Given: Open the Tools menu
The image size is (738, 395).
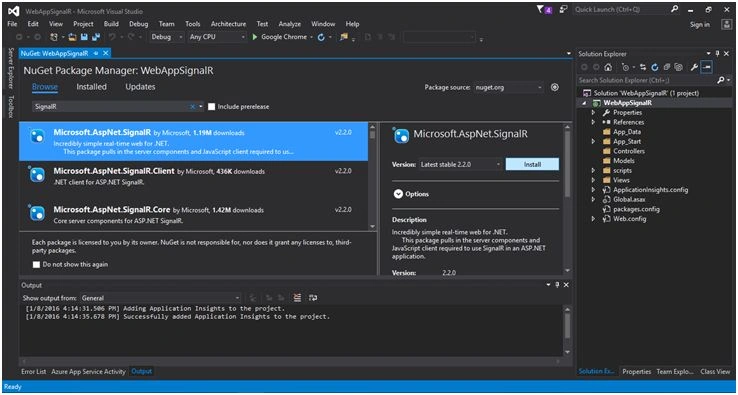Looking at the screenshot, I should [x=193, y=24].
